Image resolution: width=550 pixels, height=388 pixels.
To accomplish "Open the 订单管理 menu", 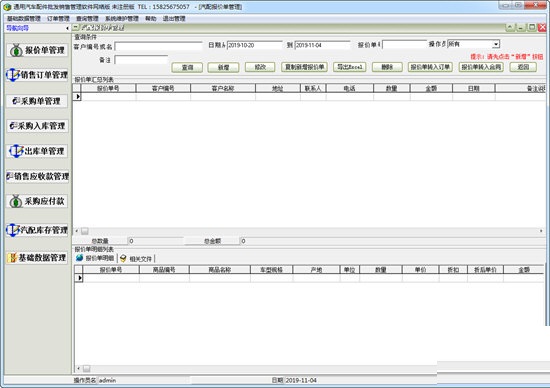I will [x=58, y=19].
